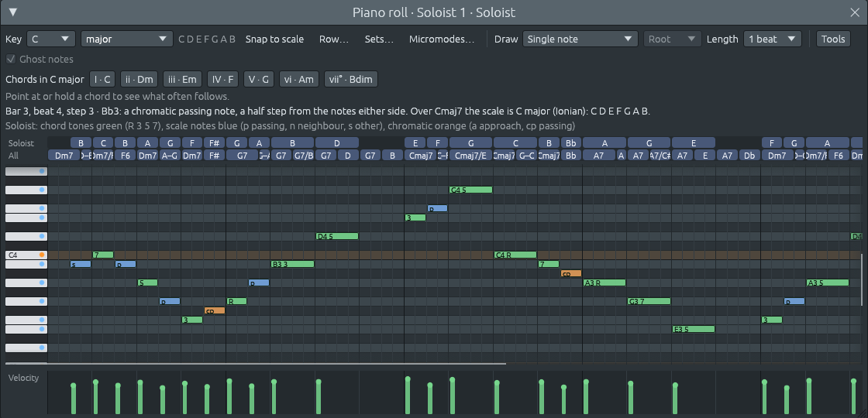Viewport: 868px width, 418px height.
Task: Select the iii · Em chord button
Action: 183,79
